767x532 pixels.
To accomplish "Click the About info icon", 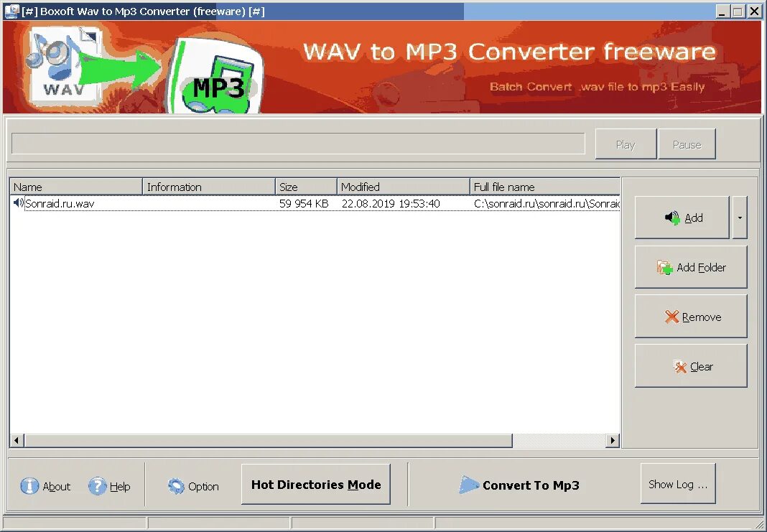I will (29, 486).
